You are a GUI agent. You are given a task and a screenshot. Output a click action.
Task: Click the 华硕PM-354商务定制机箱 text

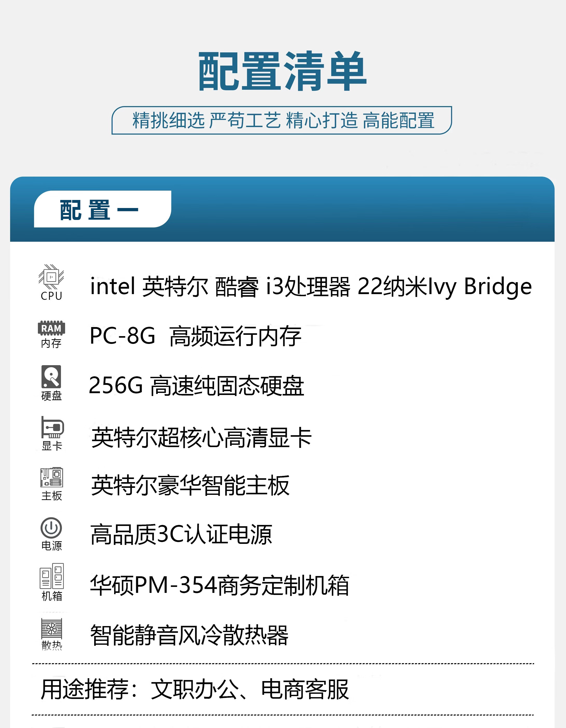219,585
